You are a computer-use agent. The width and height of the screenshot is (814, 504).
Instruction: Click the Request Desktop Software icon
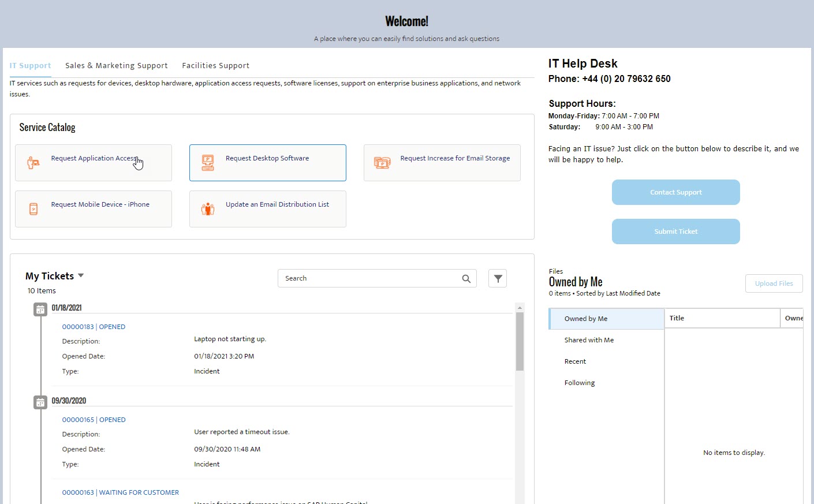[x=208, y=163]
